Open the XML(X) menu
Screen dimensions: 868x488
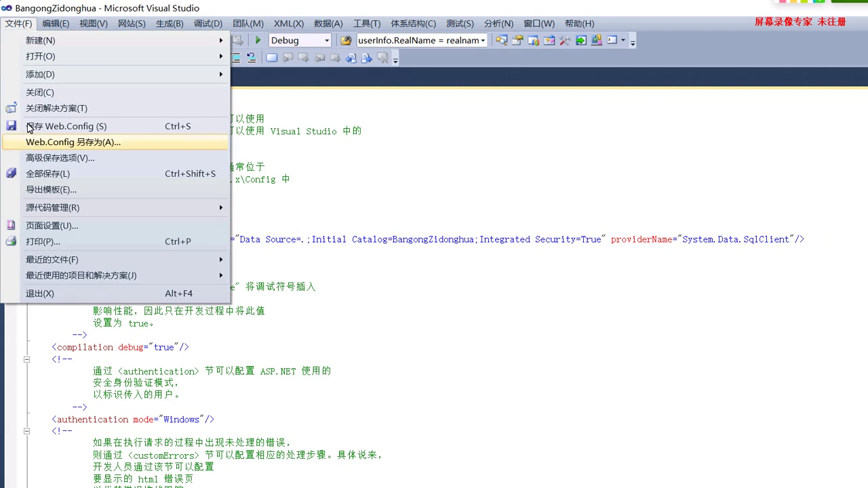pos(289,23)
